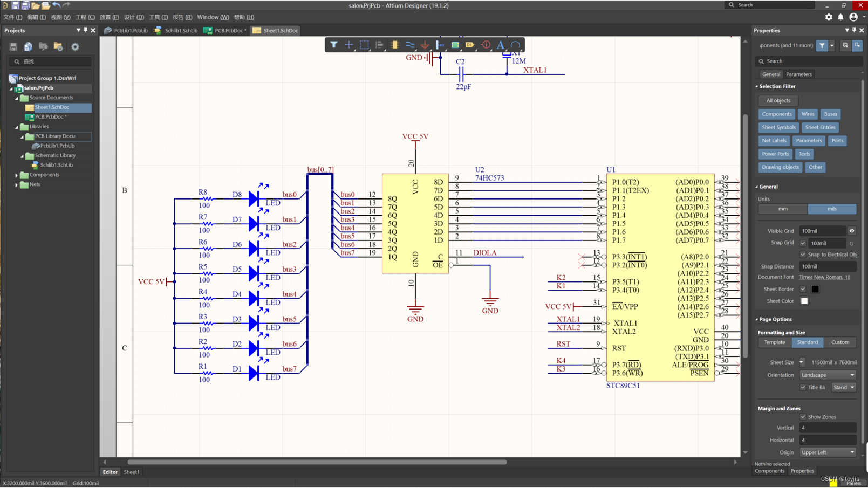
Task: Select mm units button
Action: pos(783,209)
